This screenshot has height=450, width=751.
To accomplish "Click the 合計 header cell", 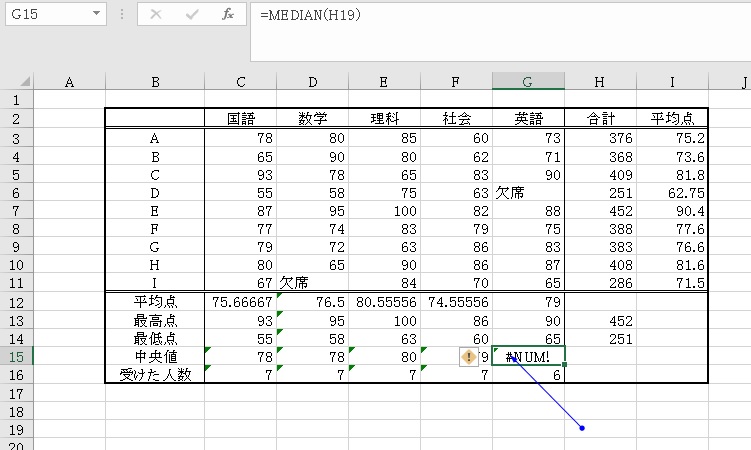I will pos(600,118).
